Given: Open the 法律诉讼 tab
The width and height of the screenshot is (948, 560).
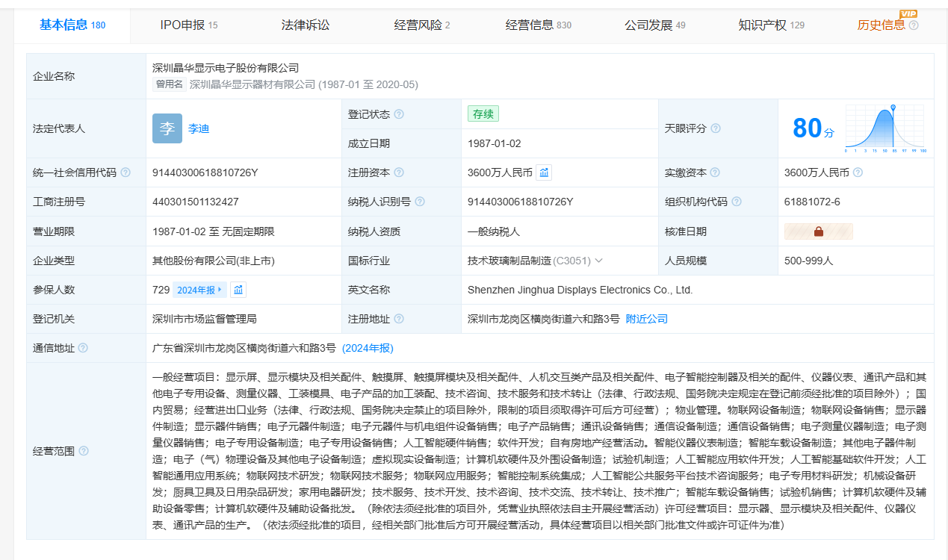Looking at the screenshot, I should tap(305, 25).
